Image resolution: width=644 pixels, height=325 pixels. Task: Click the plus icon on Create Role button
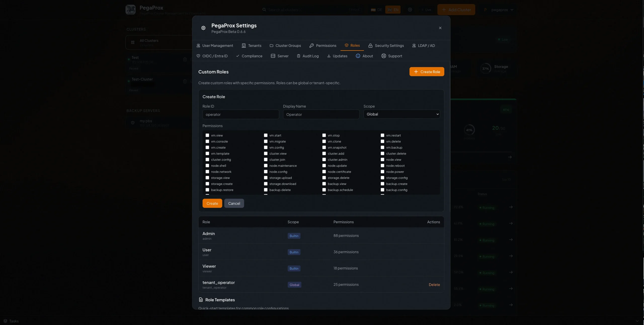(416, 72)
